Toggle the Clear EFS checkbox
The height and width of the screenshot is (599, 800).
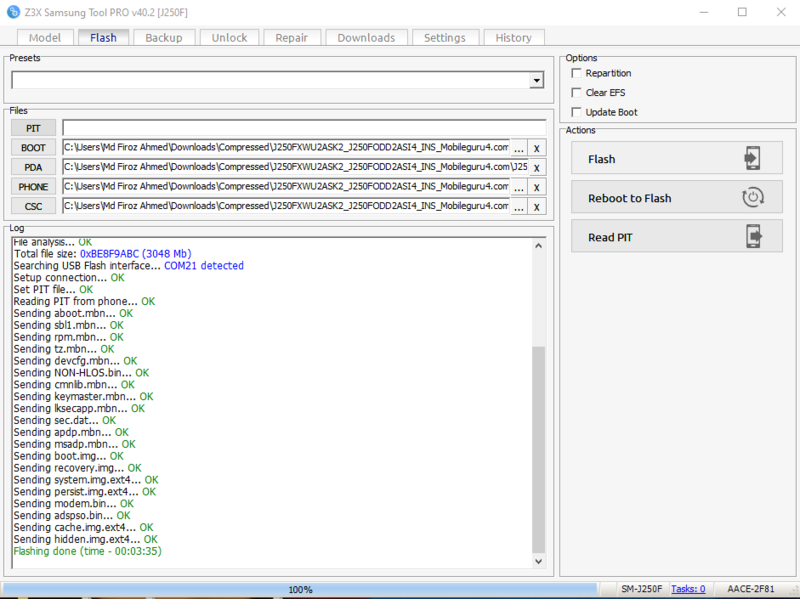pyautogui.click(x=577, y=92)
